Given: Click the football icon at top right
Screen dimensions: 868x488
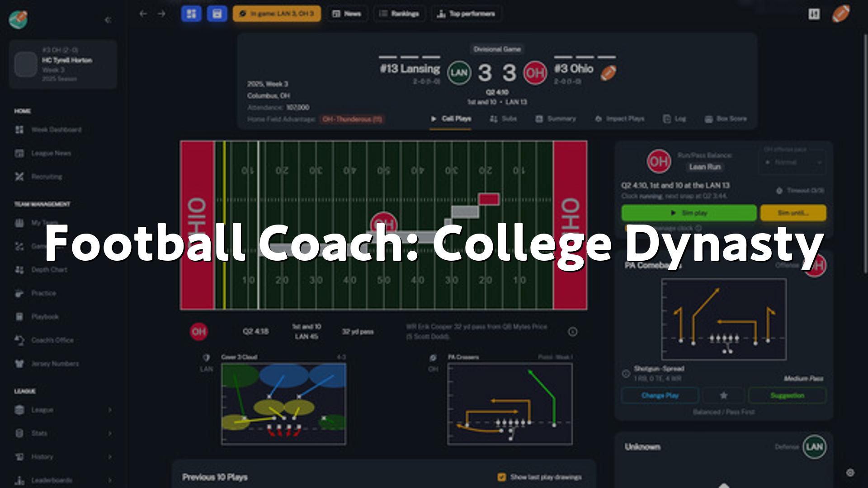Looking at the screenshot, I should coord(841,14).
